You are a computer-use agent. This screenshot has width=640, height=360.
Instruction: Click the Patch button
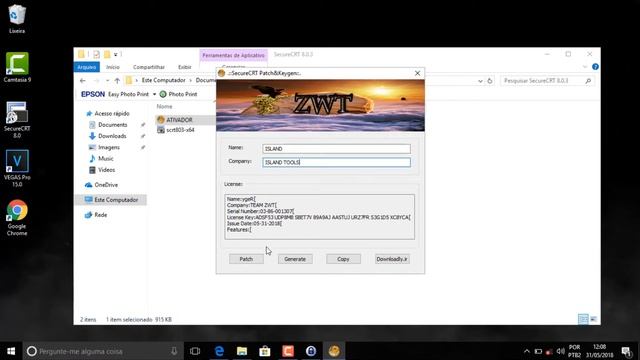[246, 259]
